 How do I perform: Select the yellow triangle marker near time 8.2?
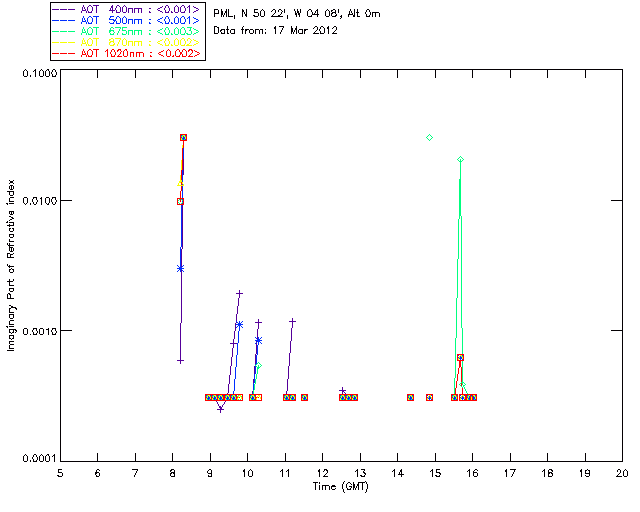(x=180, y=183)
